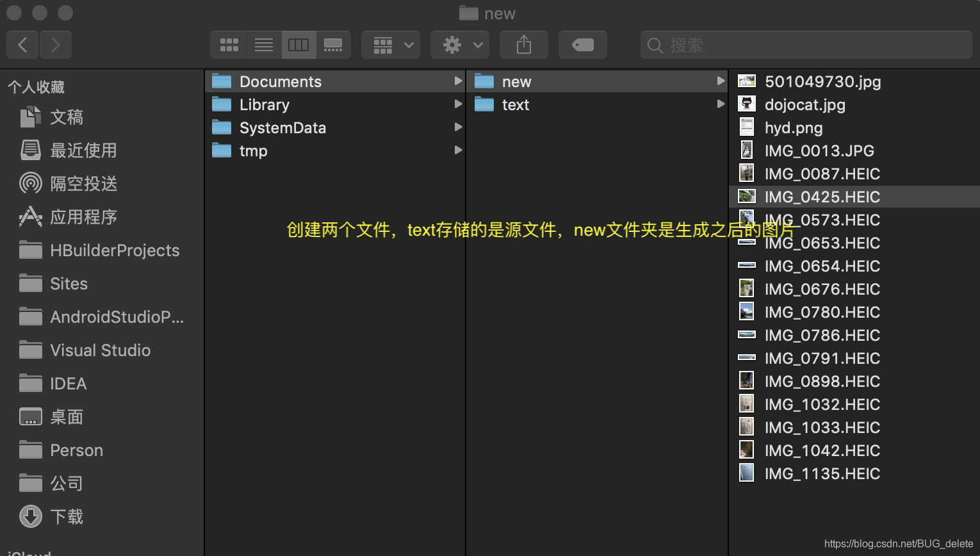Click the search field
The height and width of the screenshot is (556, 980).
tap(806, 45)
